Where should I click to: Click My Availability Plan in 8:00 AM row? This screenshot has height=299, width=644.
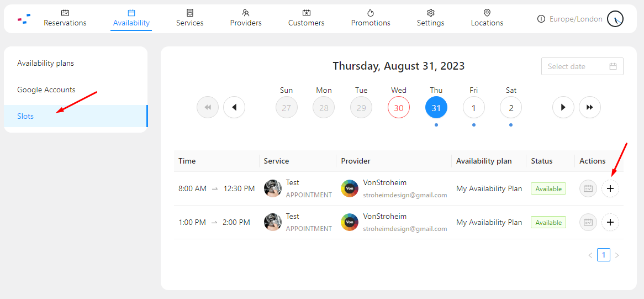point(489,188)
